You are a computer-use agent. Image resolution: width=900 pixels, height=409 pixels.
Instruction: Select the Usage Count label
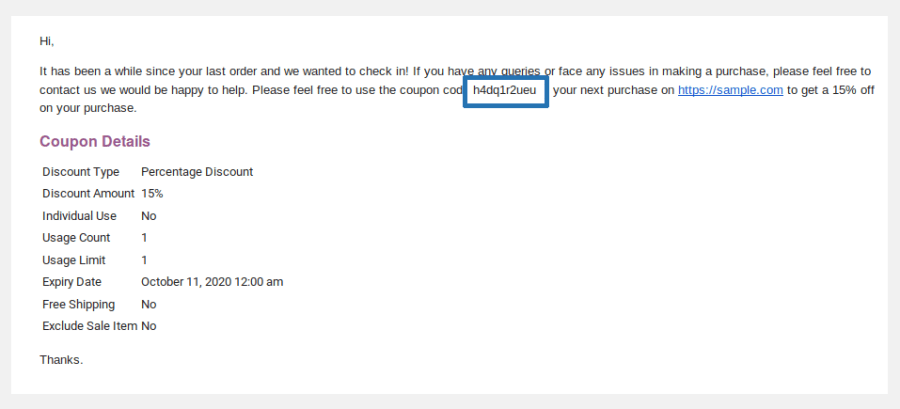(76, 237)
